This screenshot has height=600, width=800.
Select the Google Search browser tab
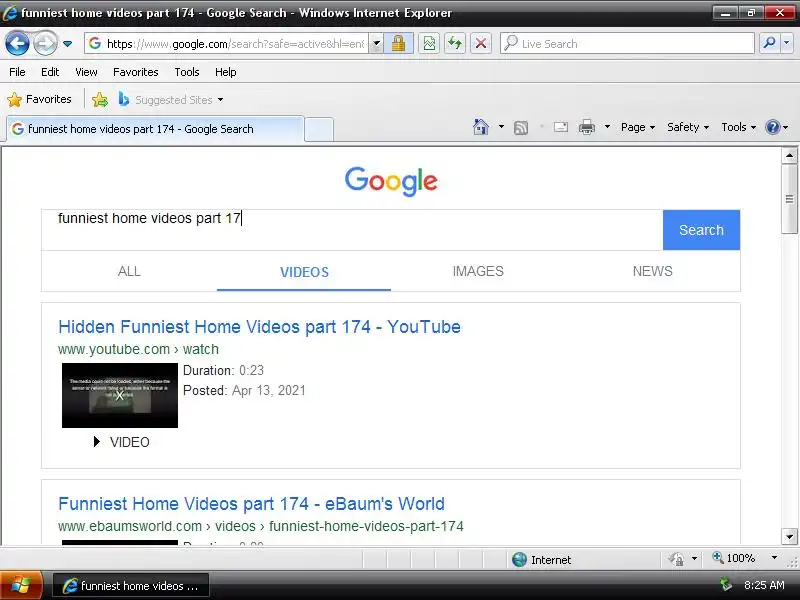point(155,129)
